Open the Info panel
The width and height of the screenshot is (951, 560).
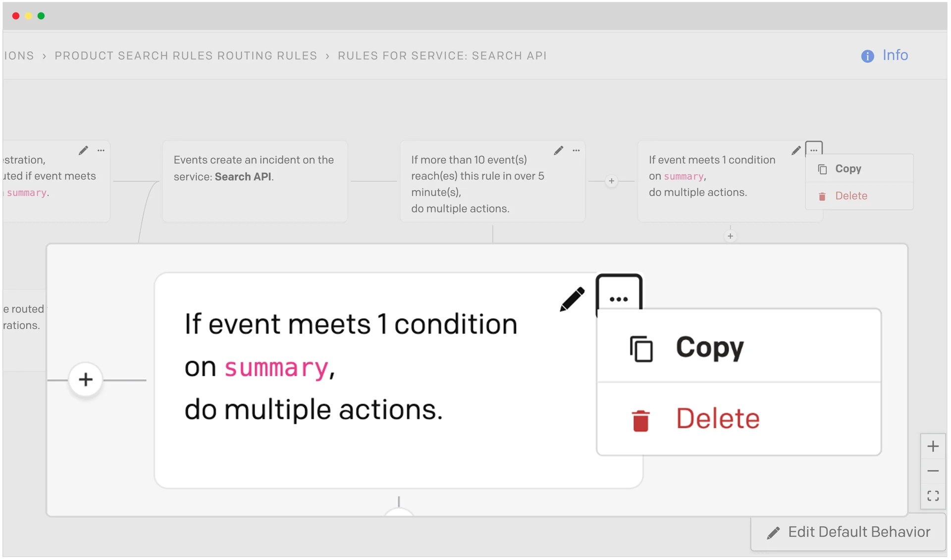point(885,55)
